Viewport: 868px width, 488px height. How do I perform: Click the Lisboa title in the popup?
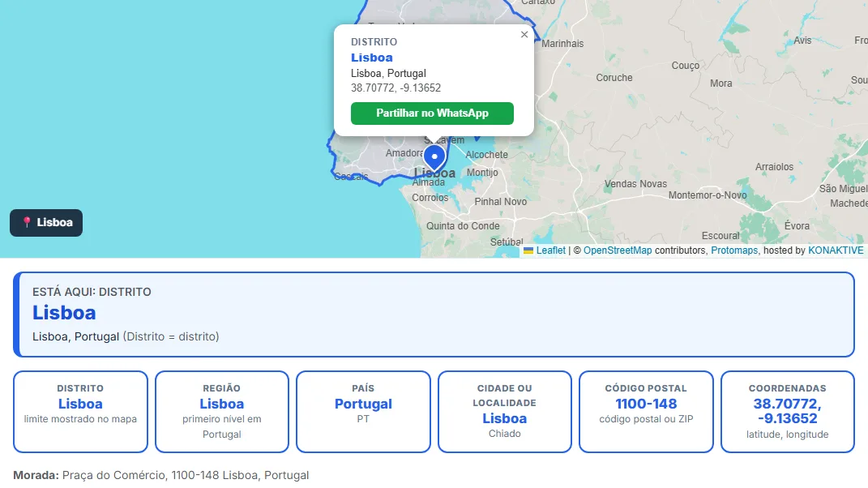(x=372, y=58)
